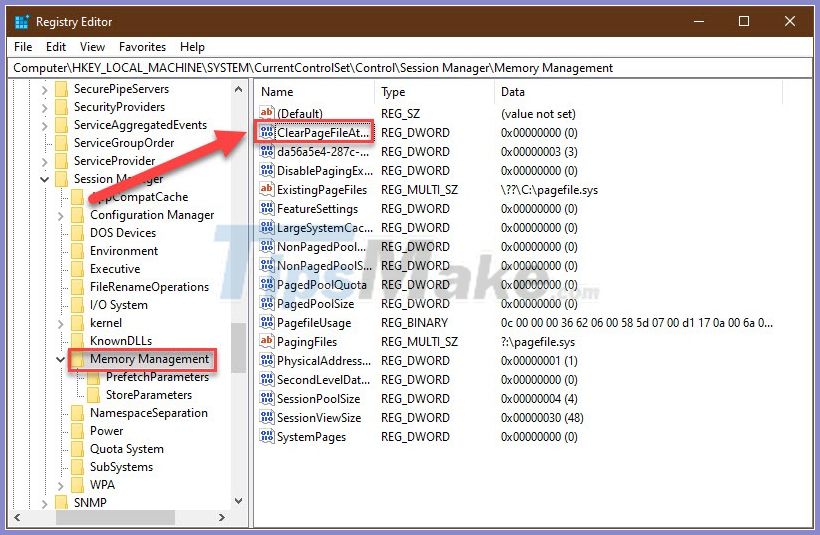The height and width of the screenshot is (535, 820).
Task: Click the SessionPoolSize DWORD icon
Action: [x=267, y=398]
